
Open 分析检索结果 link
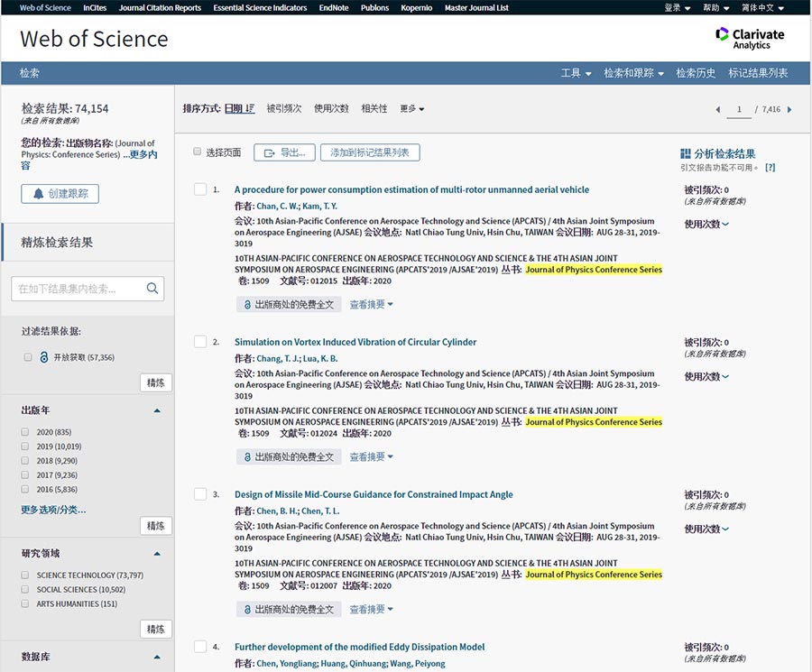pos(724,153)
